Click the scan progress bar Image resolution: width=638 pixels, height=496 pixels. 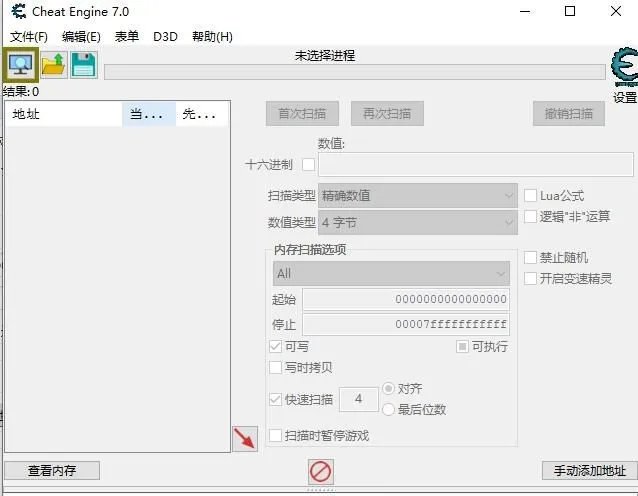tap(355, 72)
